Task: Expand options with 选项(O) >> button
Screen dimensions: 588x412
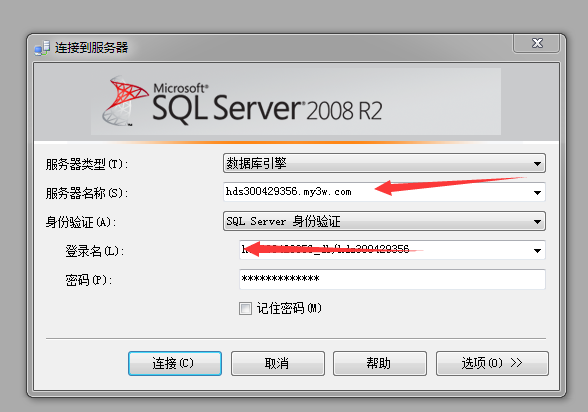Action: [492, 363]
